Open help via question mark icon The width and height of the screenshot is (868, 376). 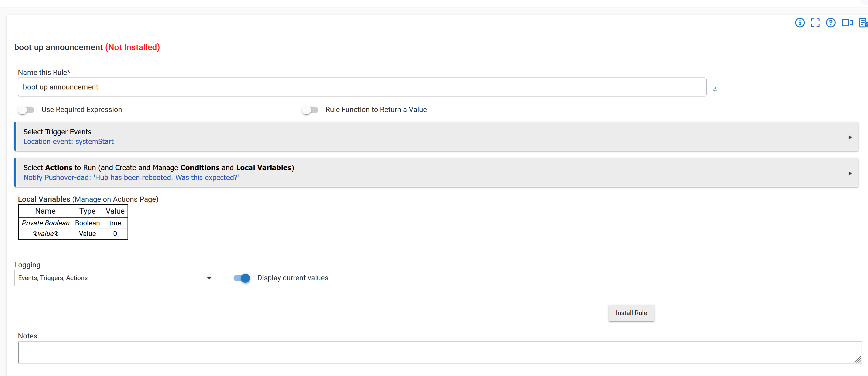tap(831, 23)
